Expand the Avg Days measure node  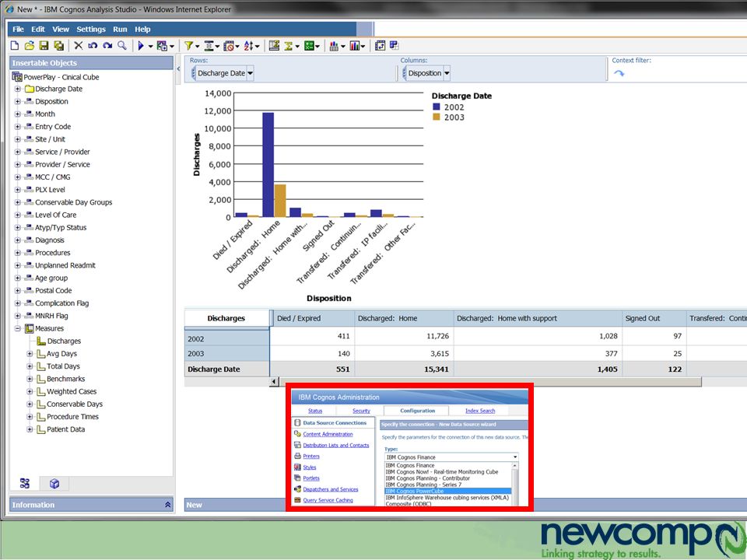pyautogui.click(x=30, y=354)
